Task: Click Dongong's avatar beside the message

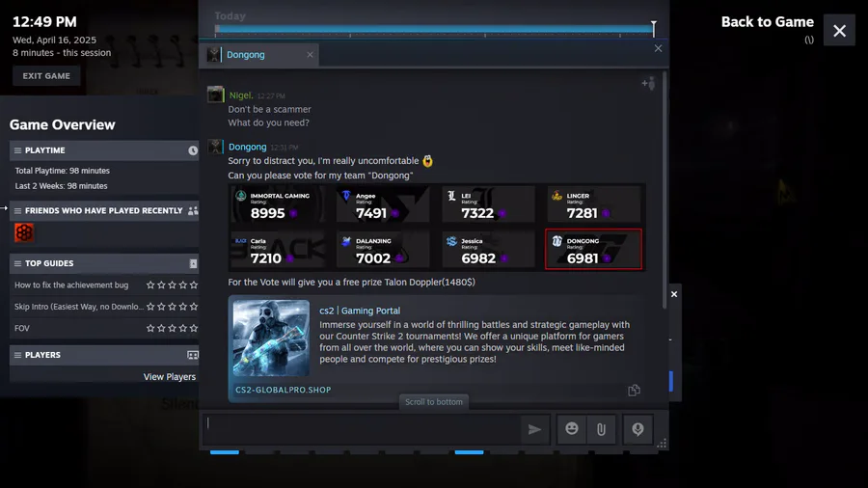Action: coord(215,146)
